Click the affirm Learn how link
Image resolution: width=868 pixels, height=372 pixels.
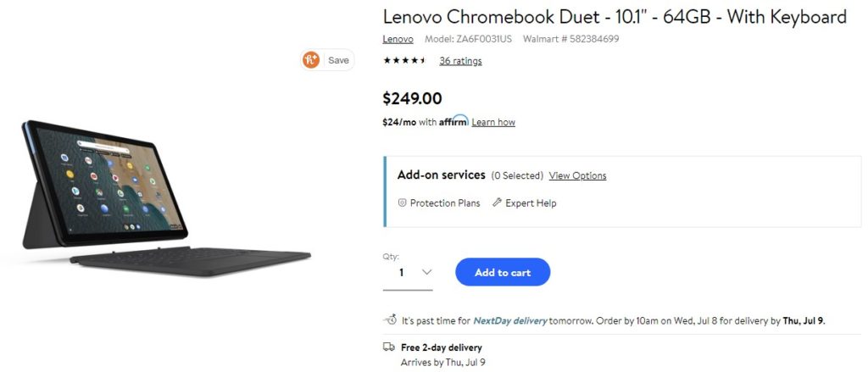point(493,122)
